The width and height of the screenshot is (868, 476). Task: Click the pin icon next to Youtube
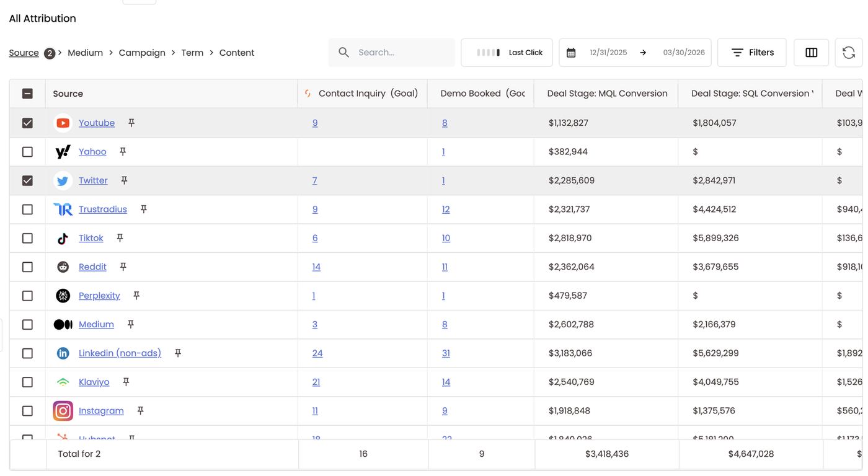point(131,123)
